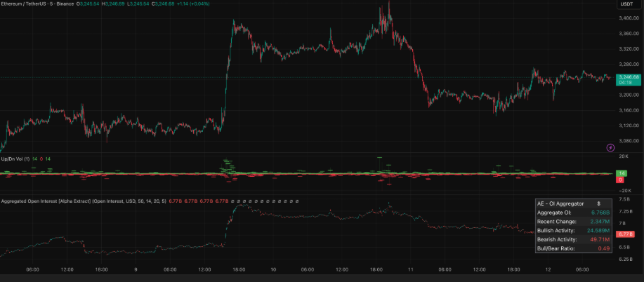Click the dollar sign in OI Aggregator header
Viewport: 644px width, 282px height.
(x=598, y=203)
